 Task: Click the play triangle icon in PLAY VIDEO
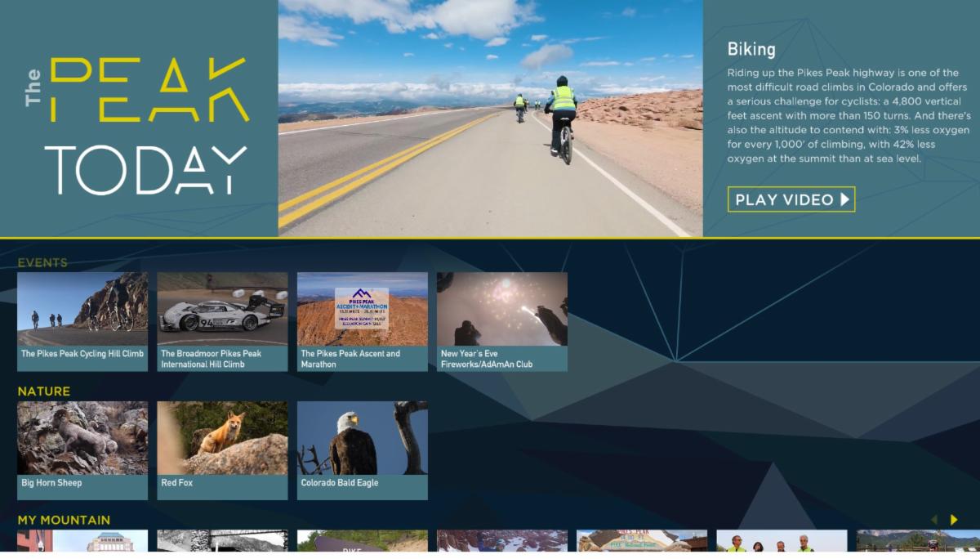tap(845, 199)
